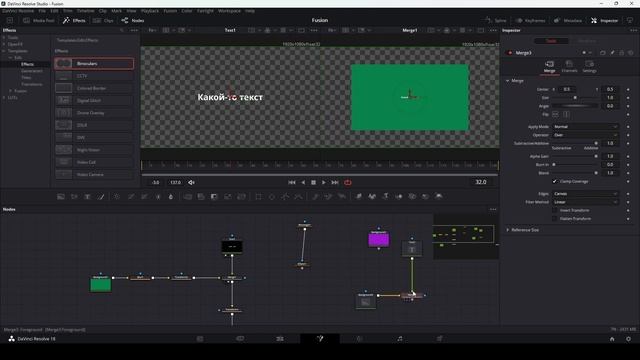The height and width of the screenshot is (360, 640).
Task: Switch to the Media page icon
Action: [x=200, y=339]
